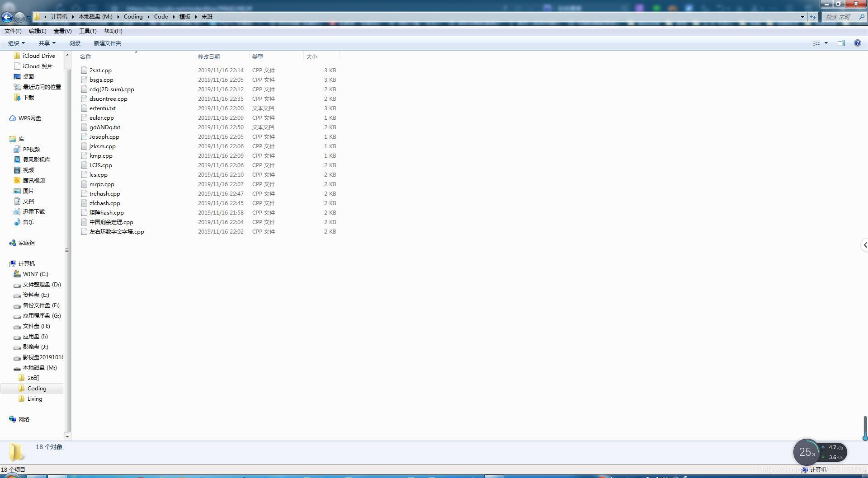Open 下载 folder in sidebar
The image size is (868, 478).
click(x=28, y=97)
